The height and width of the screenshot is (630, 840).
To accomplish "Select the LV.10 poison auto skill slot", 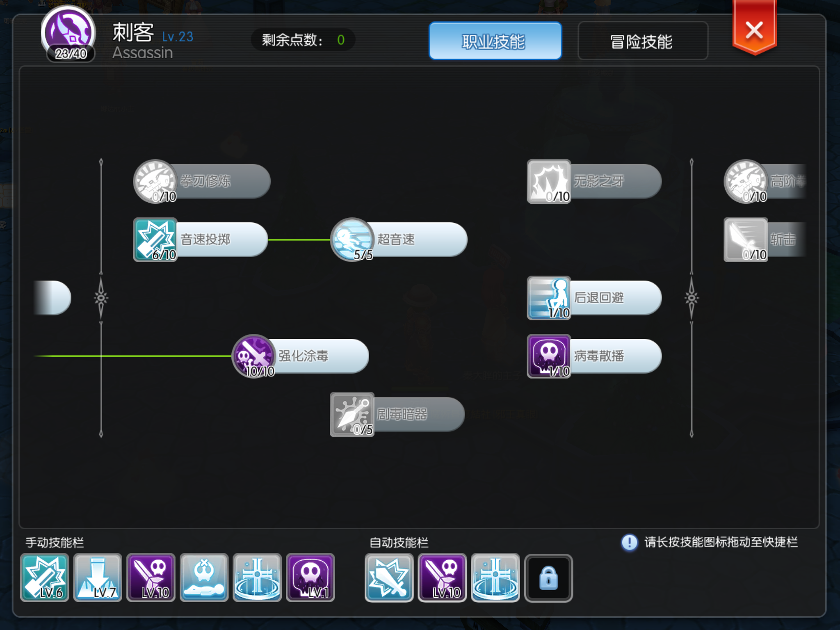I will (x=442, y=577).
